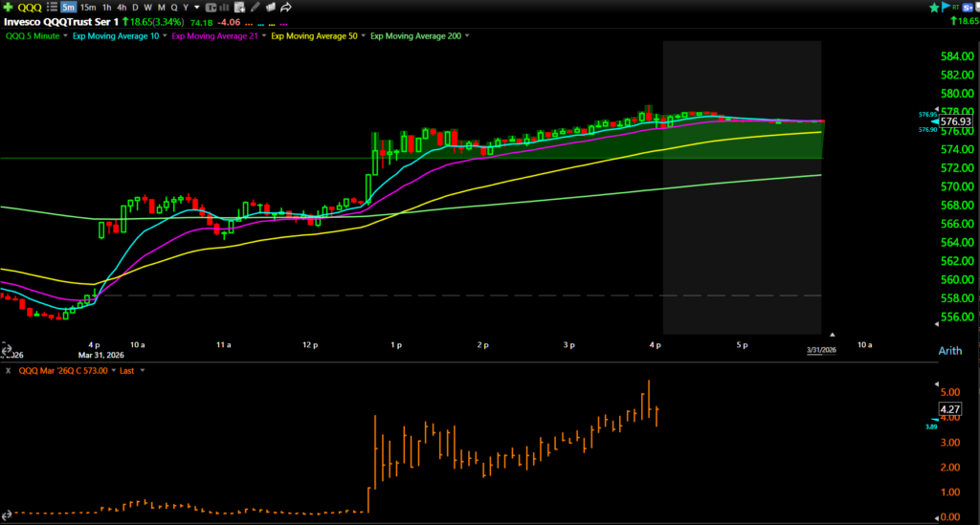This screenshot has height=525, width=980.
Task: Close the QQQ call option pane
Action: [x=9, y=370]
